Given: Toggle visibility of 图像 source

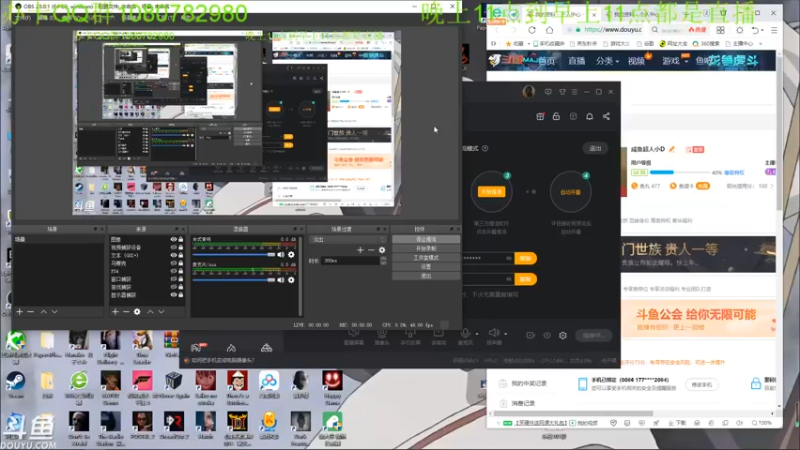Looking at the screenshot, I should 173,239.
